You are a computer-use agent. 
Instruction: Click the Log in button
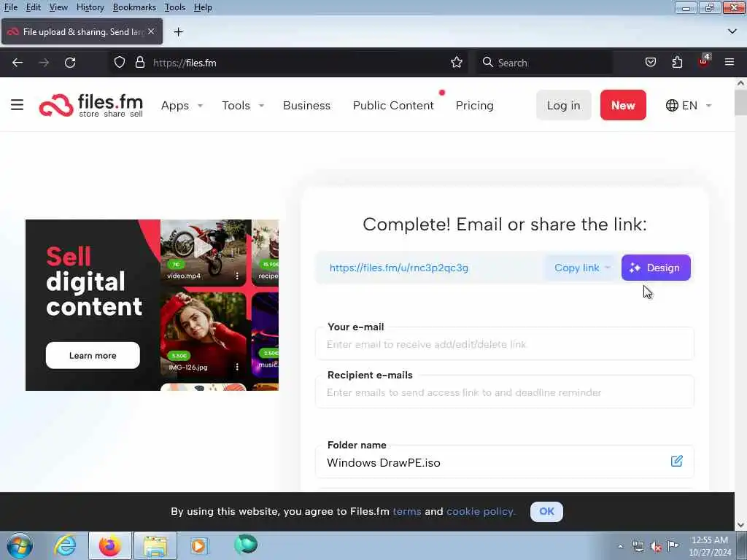tap(564, 105)
